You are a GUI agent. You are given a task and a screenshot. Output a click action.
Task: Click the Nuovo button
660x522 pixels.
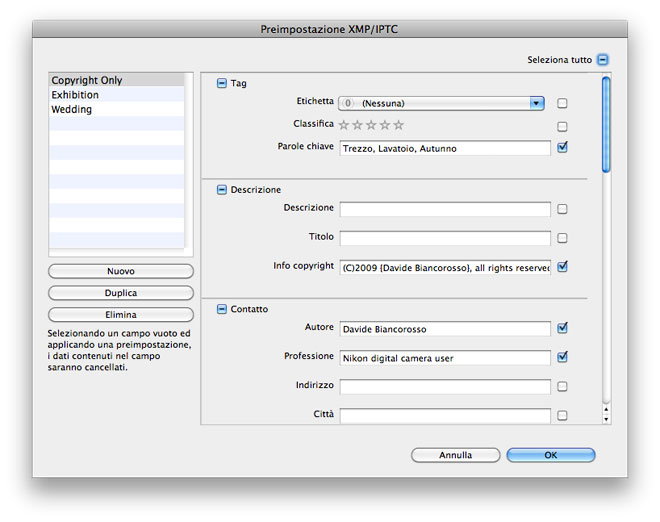coord(121,271)
